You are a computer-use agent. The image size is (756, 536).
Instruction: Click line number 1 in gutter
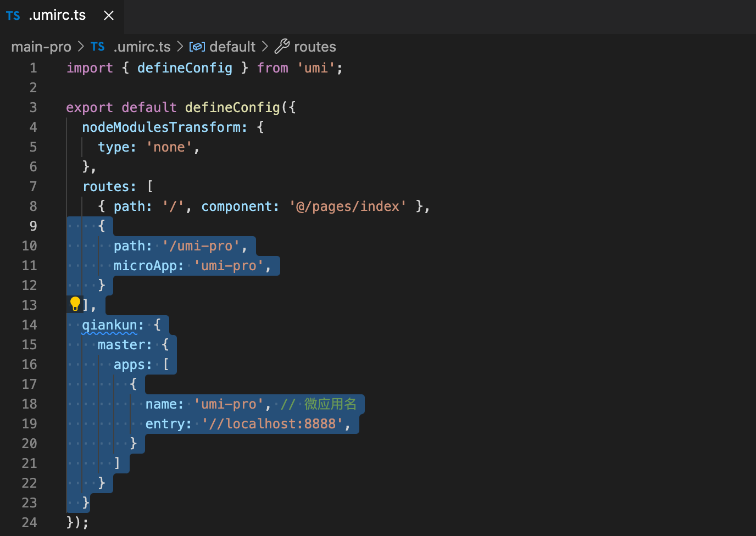[33, 68]
